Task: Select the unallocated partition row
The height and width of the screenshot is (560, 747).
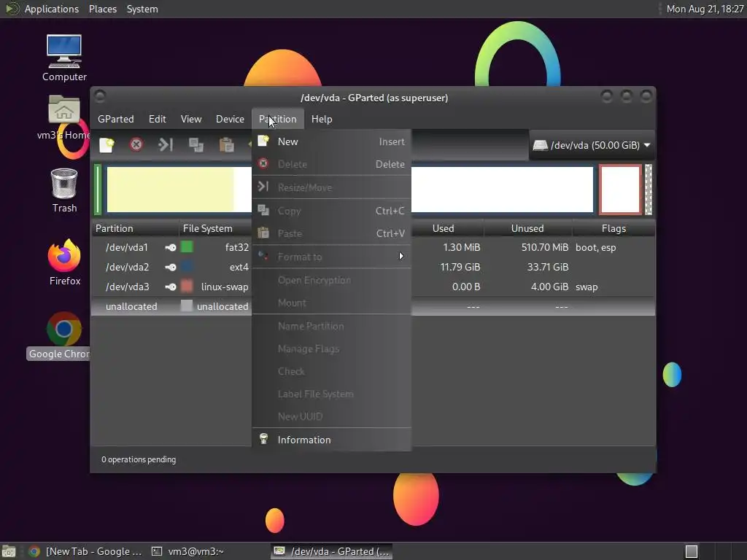Action: [x=373, y=306]
